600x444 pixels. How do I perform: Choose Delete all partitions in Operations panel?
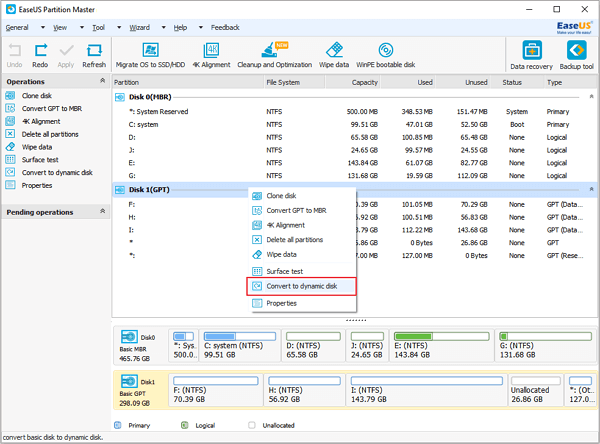(x=50, y=134)
